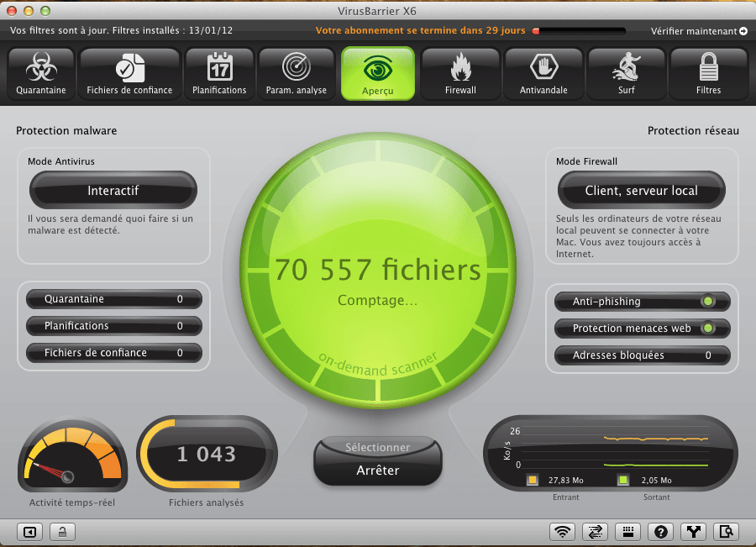This screenshot has width=756, height=547.
Task: Click Vérifier maintenant link
Action: click(x=699, y=31)
